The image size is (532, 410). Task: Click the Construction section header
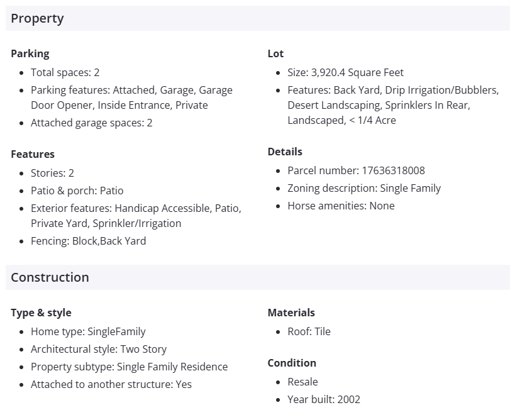50,277
